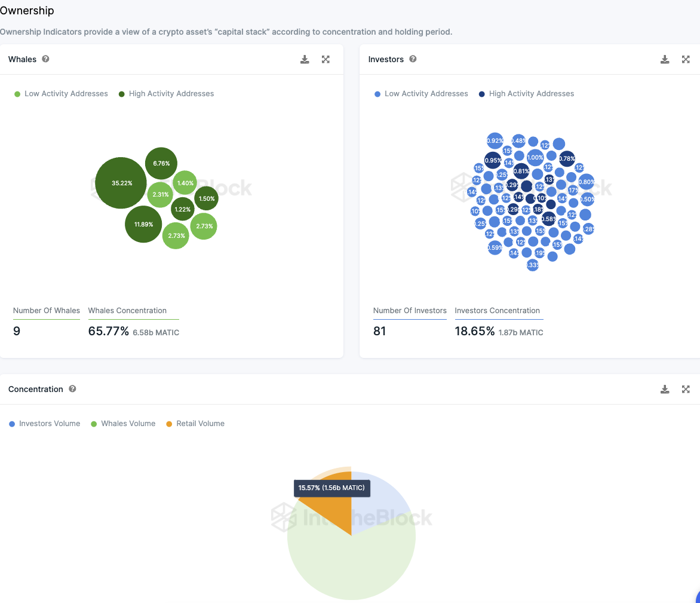The height and width of the screenshot is (603, 700).
Task: Select the 11.89% whale bubble
Action: coord(143,224)
